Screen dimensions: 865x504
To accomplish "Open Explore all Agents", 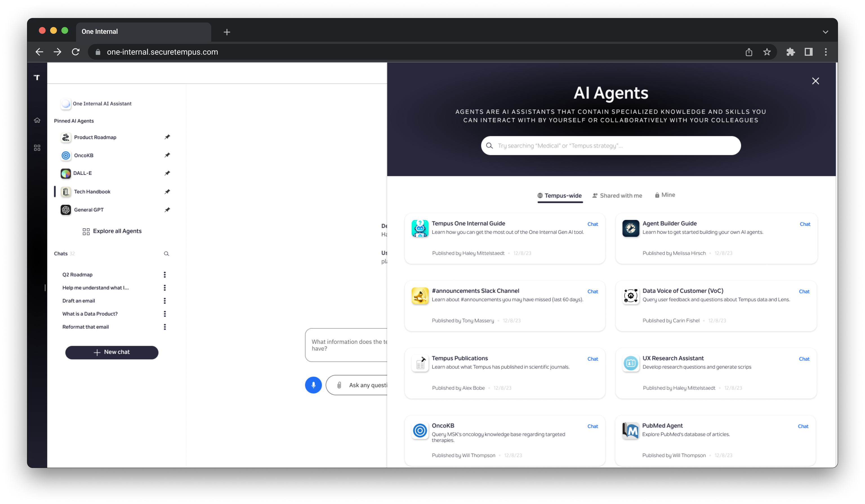I will [112, 231].
